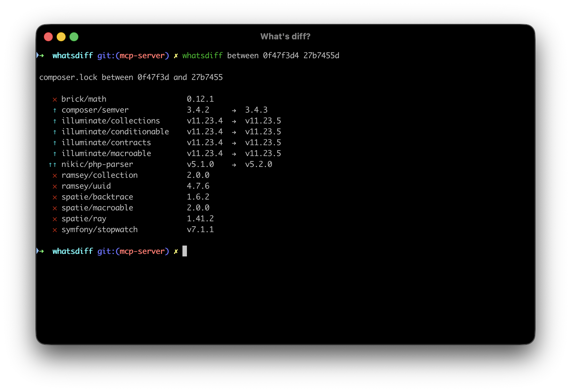The width and height of the screenshot is (571, 392).
Task: Click the yellow dirty-state x in bottom prompt
Action: coord(176,251)
